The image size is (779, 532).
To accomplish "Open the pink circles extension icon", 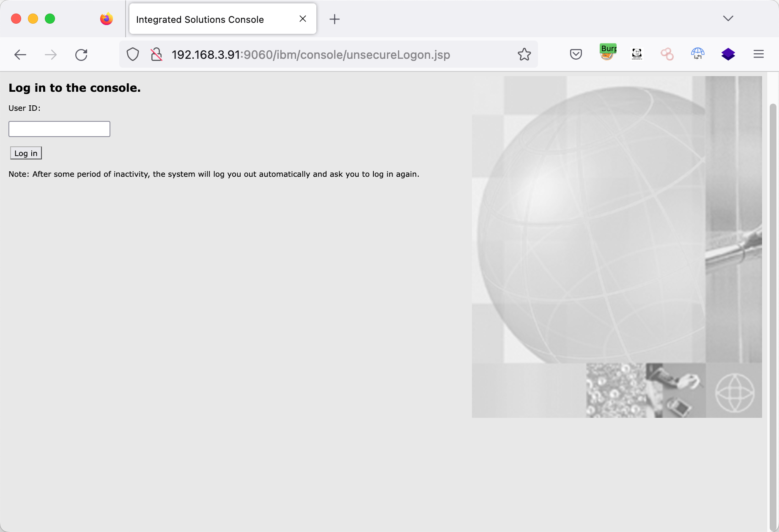I will 667,54.
